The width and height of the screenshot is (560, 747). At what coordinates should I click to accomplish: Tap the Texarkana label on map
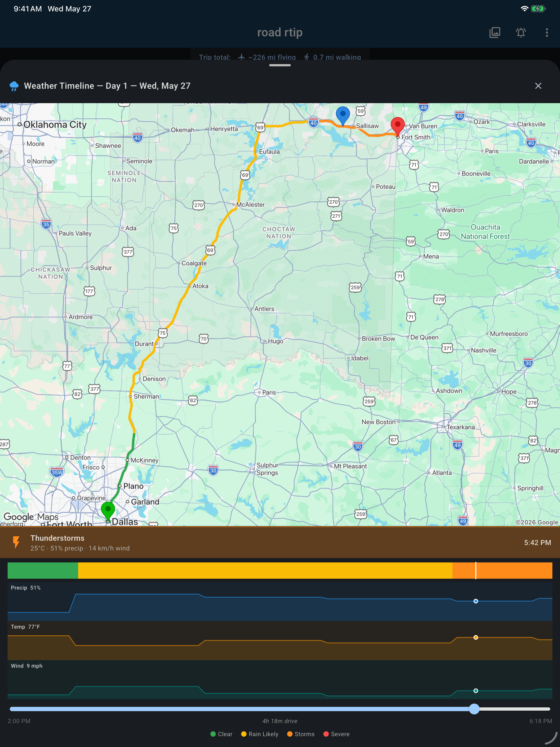pyautogui.click(x=461, y=427)
